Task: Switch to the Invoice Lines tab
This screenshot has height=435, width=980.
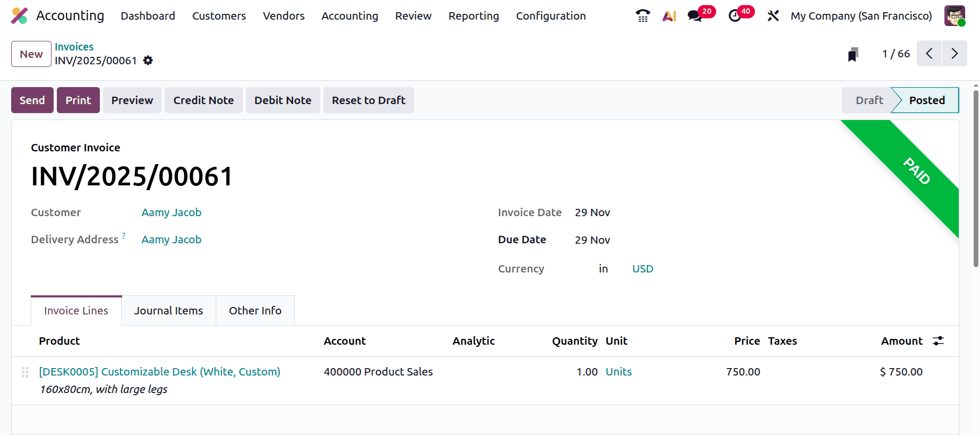Action: point(76,311)
